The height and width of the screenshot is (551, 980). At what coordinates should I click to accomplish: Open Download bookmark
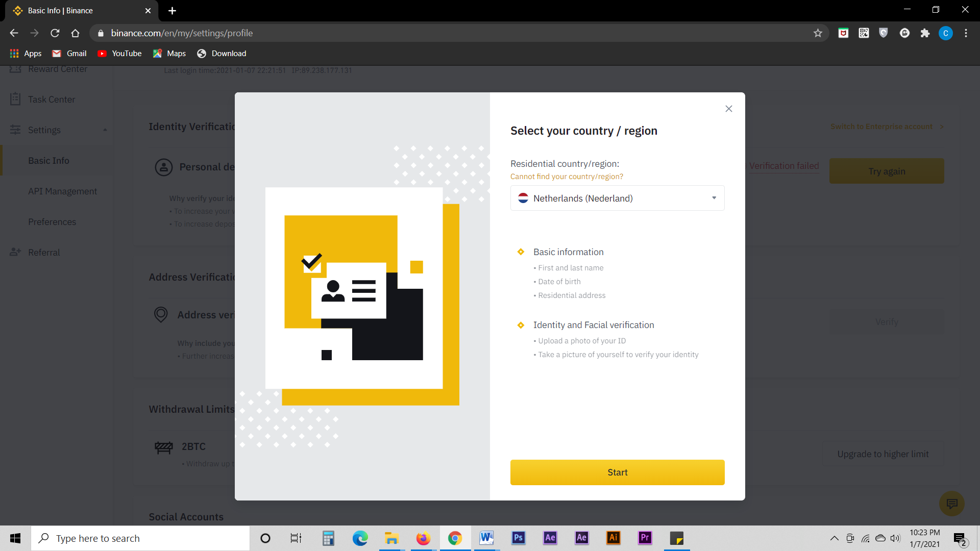click(x=222, y=54)
